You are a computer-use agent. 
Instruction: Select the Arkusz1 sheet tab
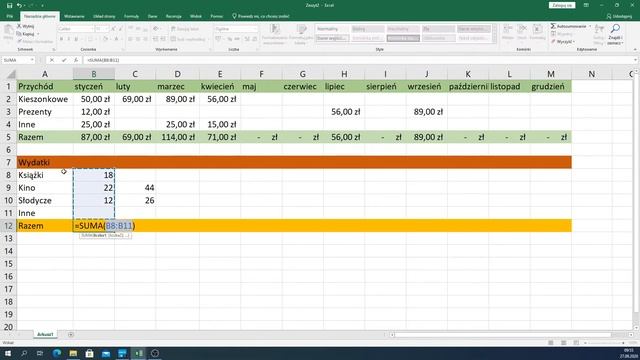click(45, 335)
